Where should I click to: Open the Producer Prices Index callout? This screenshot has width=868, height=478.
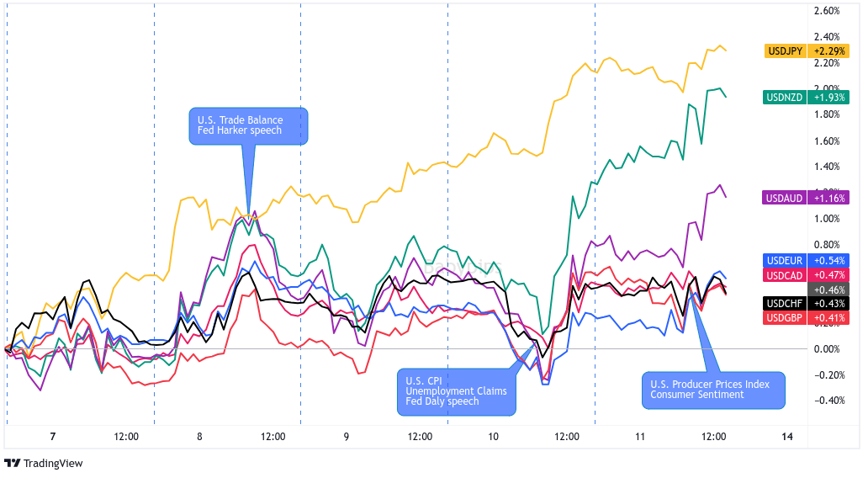712,390
